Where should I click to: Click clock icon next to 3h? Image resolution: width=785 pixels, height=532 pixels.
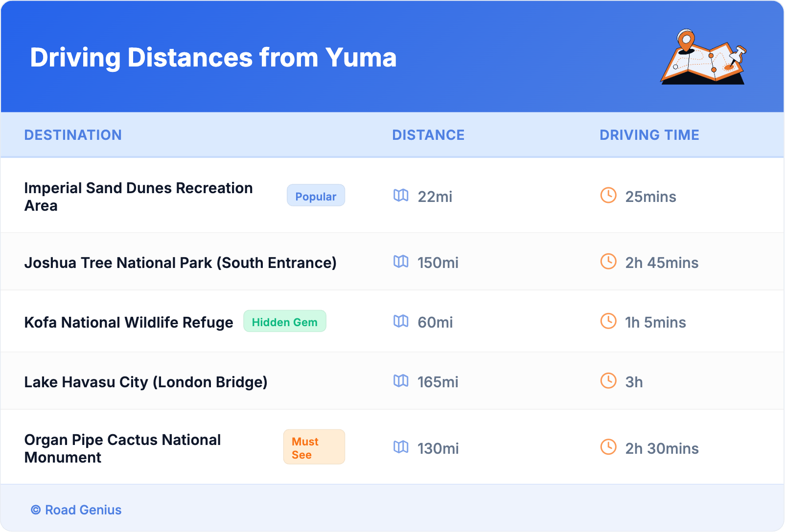608,381
